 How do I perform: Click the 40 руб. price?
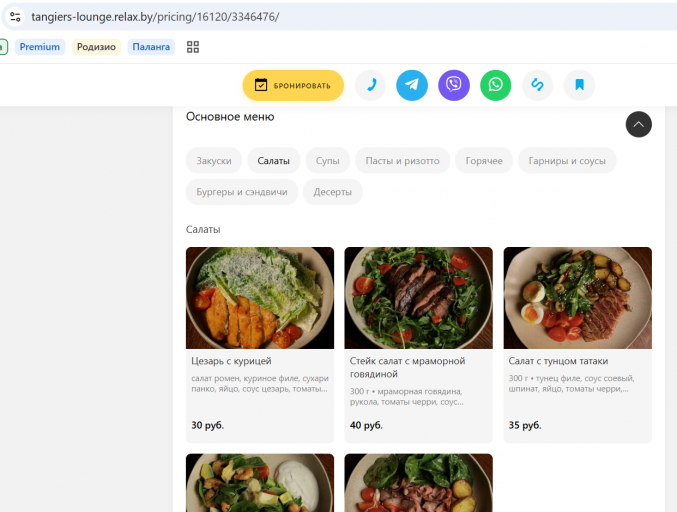(366, 425)
